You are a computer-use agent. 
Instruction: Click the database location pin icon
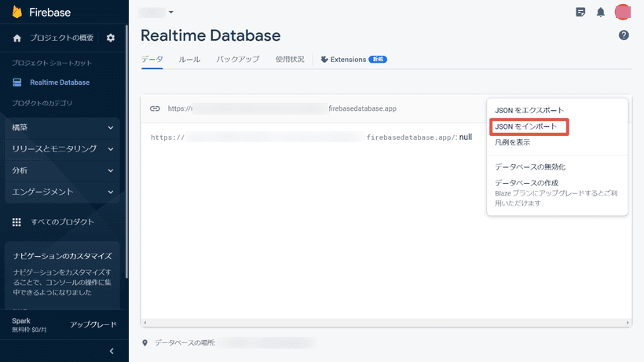pyautogui.click(x=145, y=342)
